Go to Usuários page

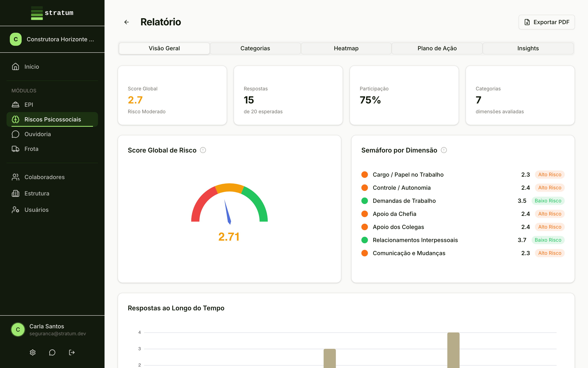[52, 210]
